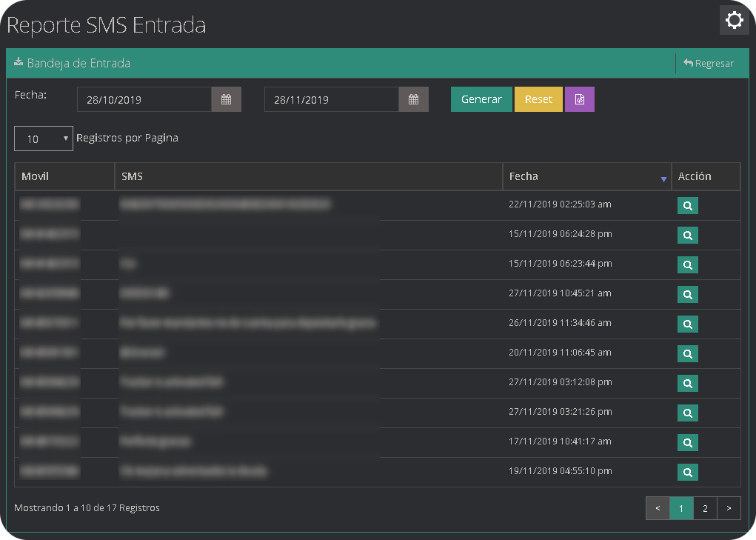Screen dimensions: 756x540
Task: View details of SMS from 22/11/2019 02:25:03 am
Action: click(x=687, y=206)
